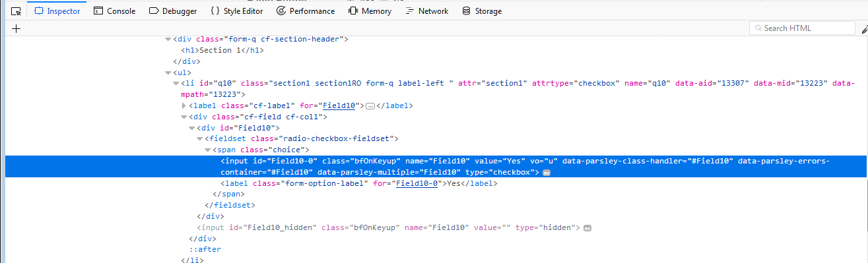Click the attrtype="checkbox" attribute on li

click(x=574, y=84)
